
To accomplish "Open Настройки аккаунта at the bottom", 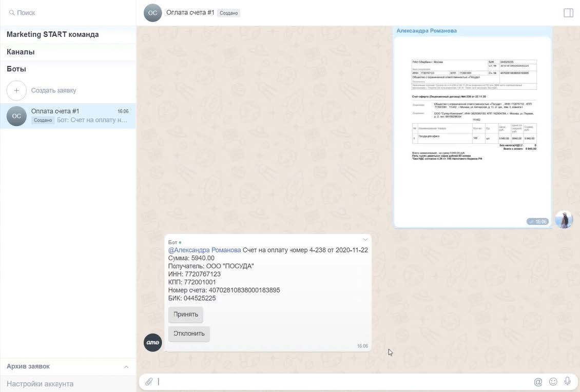I will (x=40, y=384).
